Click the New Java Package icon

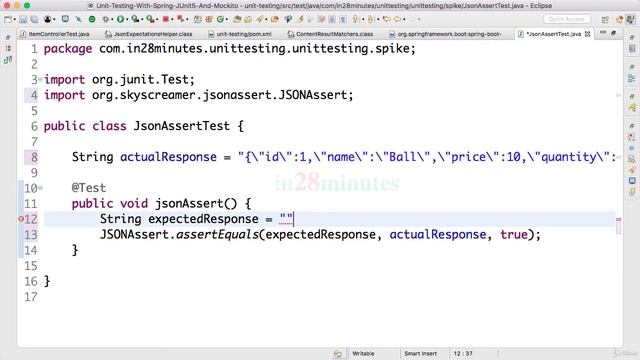tap(209, 19)
